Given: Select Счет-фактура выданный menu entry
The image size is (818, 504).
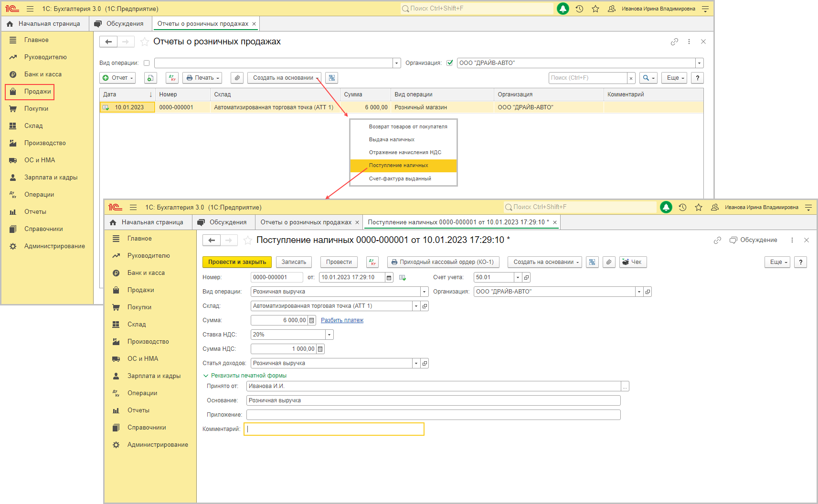Looking at the screenshot, I should pos(403,178).
